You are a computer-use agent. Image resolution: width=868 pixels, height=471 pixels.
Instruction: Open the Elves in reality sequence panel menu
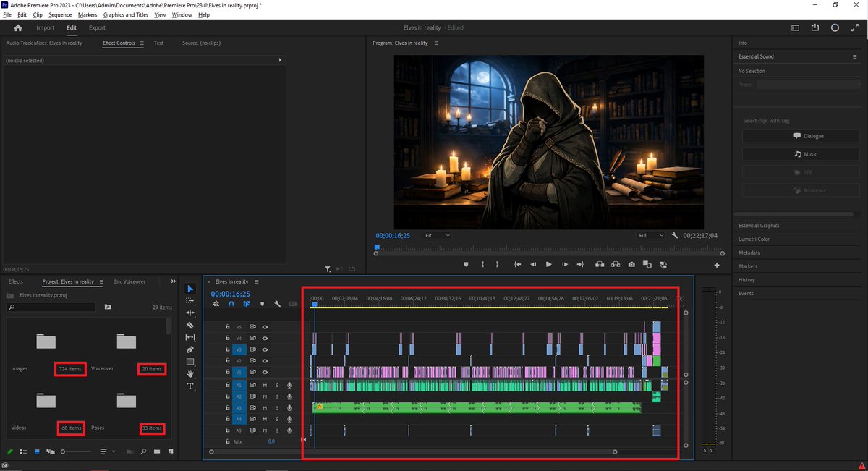tap(256, 281)
